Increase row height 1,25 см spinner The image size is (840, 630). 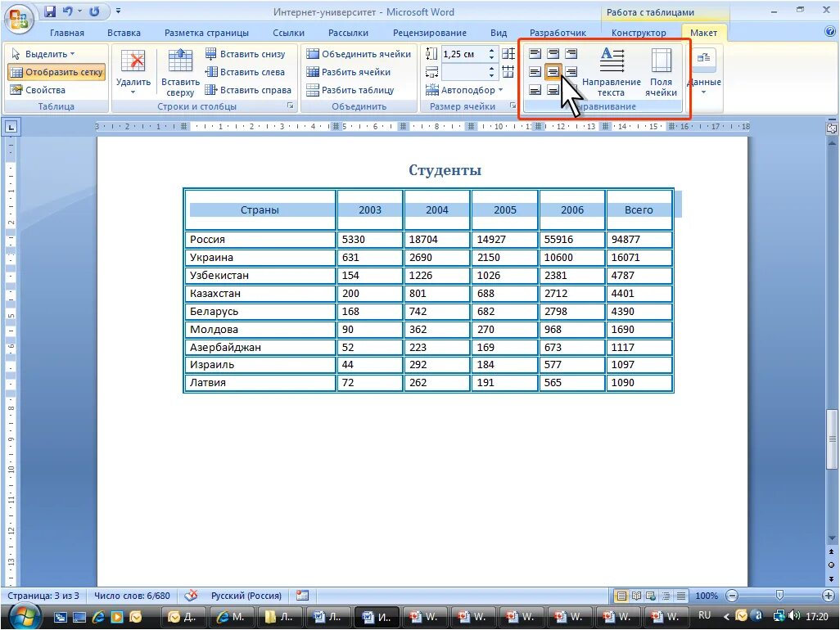[491, 50]
